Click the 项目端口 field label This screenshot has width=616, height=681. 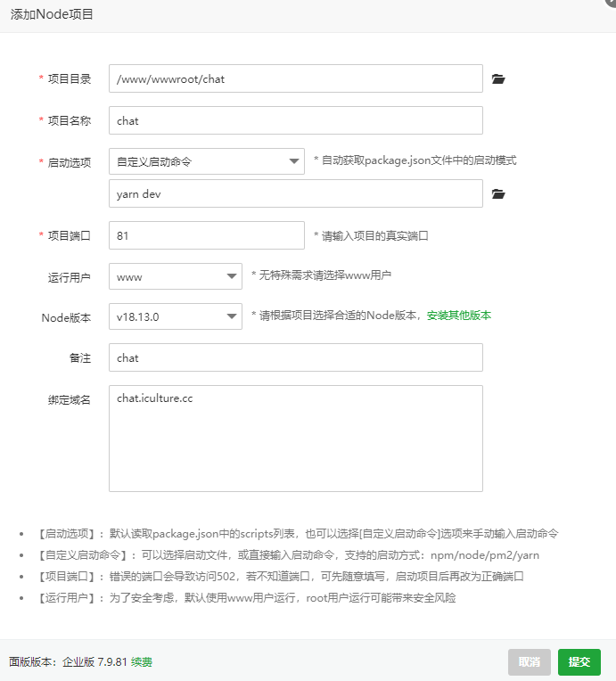[x=69, y=236]
